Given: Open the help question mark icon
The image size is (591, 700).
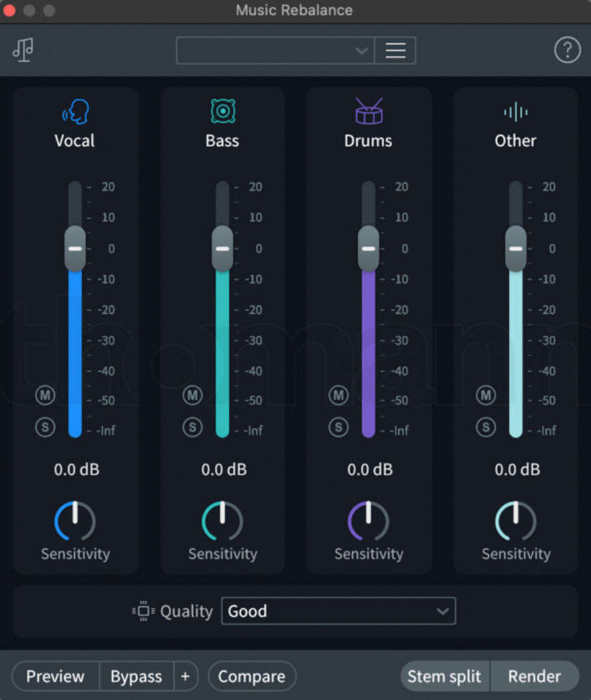Looking at the screenshot, I should [x=567, y=49].
